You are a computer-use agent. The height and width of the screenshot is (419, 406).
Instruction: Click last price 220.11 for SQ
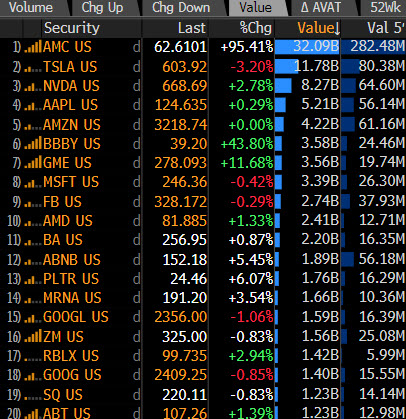click(x=185, y=395)
